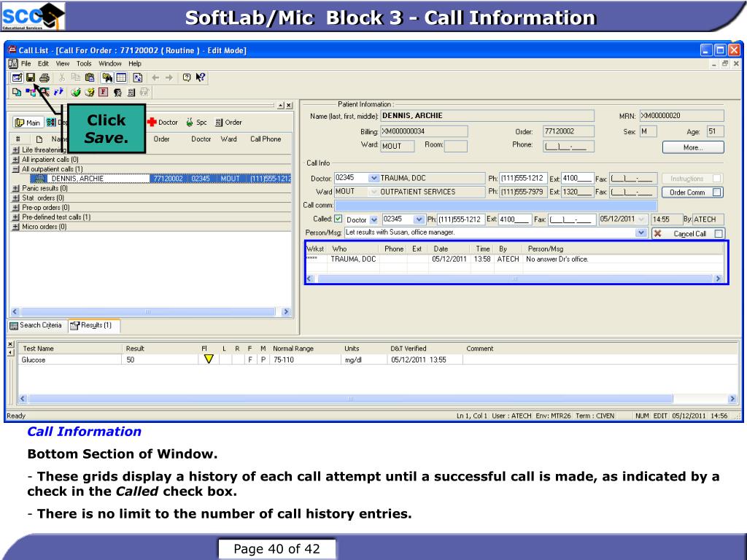Click the person figure toolbar icon
The width and height of the screenshot is (747, 560).
pyautogui.click(x=117, y=92)
